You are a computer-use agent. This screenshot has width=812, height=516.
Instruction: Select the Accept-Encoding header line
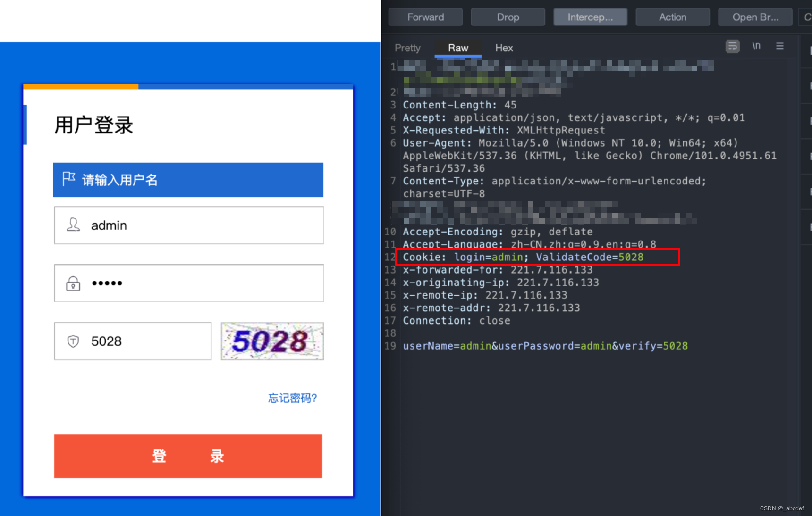coord(498,232)
